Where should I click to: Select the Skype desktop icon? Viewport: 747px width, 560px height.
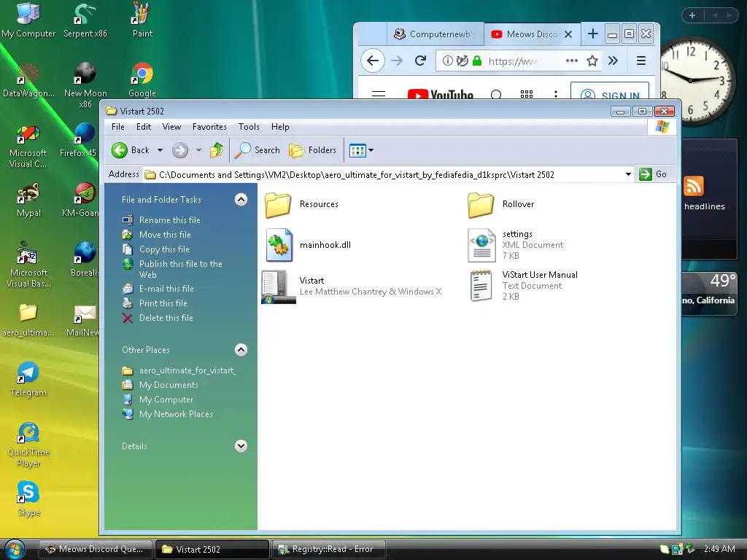(x=28, y=499)
